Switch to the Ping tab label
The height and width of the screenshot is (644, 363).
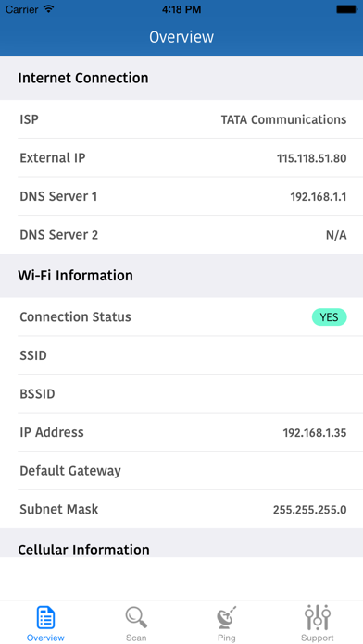(x=227, y=638)
